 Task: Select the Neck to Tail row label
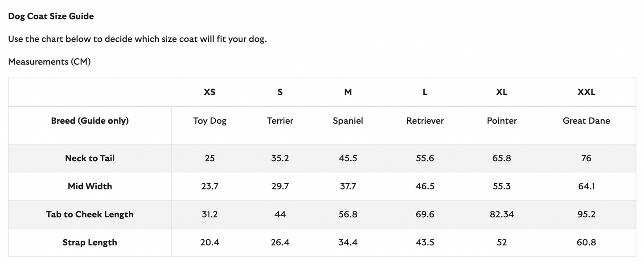(90, 158)
